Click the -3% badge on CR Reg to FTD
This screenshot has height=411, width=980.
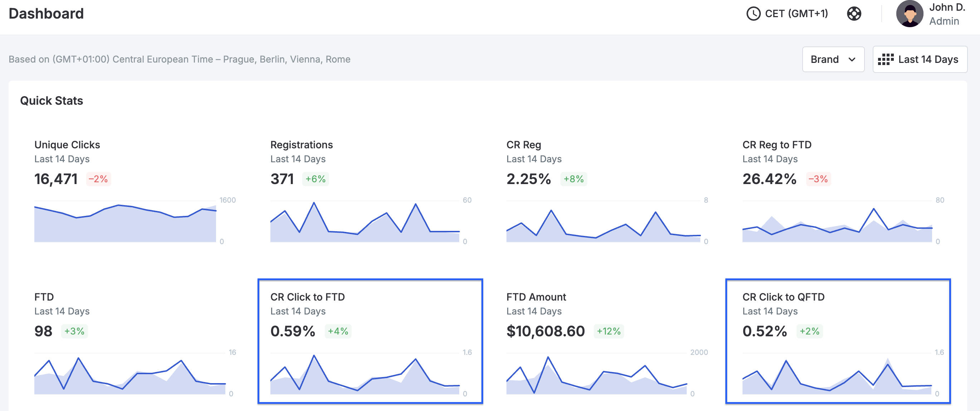(818, 179)
